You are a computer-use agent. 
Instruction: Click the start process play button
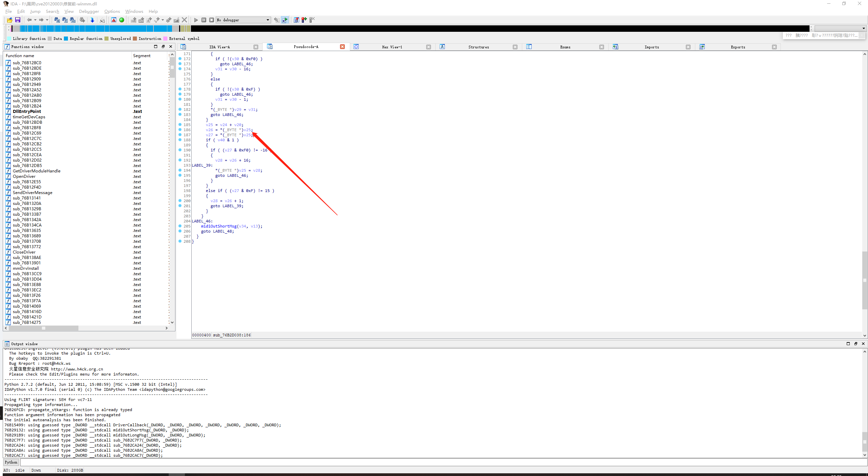196,20
